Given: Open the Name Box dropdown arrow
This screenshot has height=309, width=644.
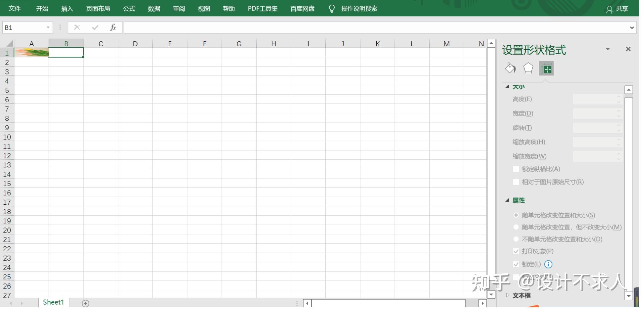Looking at the screenshot, I should 48,28.
